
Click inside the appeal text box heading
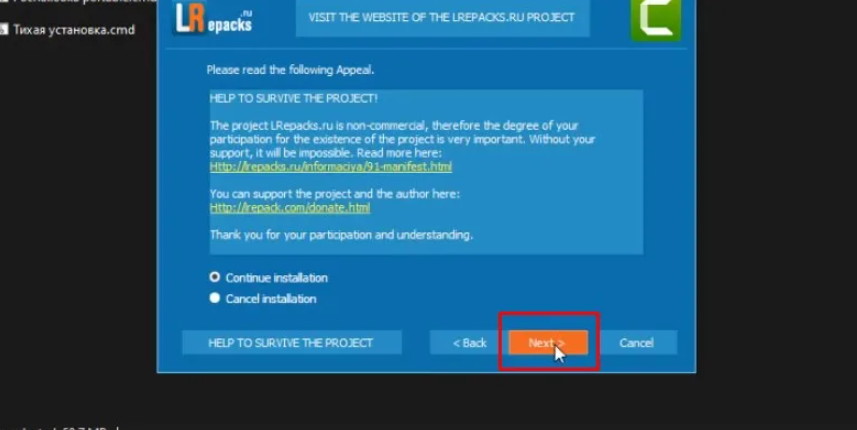coord(294,98)
